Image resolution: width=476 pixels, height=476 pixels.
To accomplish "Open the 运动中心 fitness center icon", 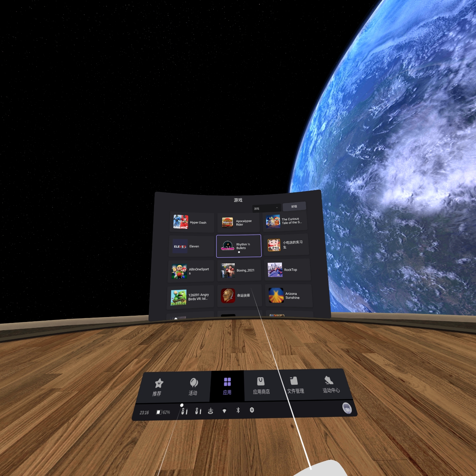I will 330,385.
